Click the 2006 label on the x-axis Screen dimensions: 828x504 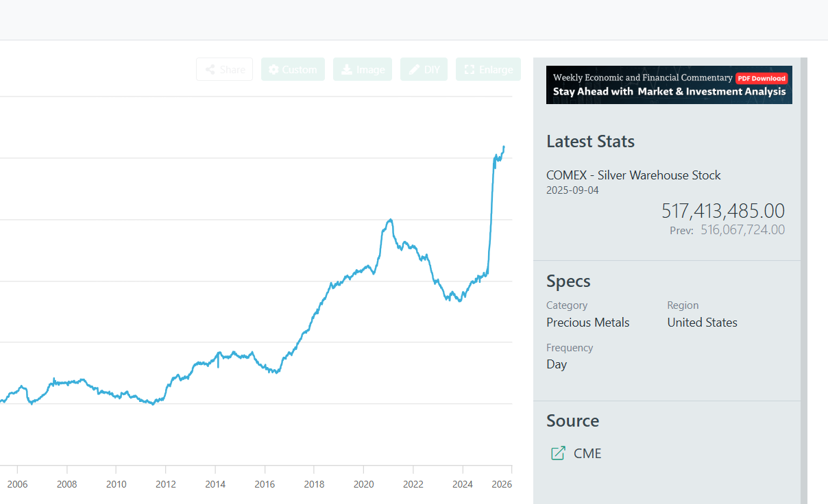(x=17, y=485)
